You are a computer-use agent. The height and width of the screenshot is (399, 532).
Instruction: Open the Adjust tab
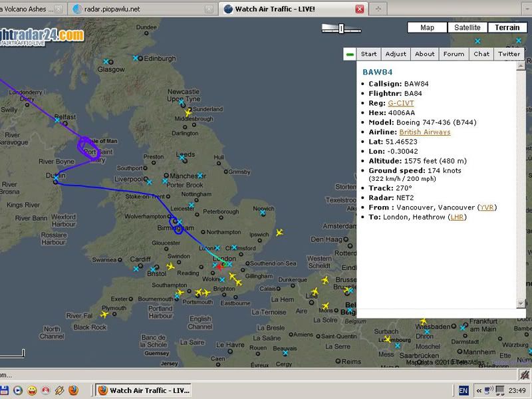coord(396,54)
